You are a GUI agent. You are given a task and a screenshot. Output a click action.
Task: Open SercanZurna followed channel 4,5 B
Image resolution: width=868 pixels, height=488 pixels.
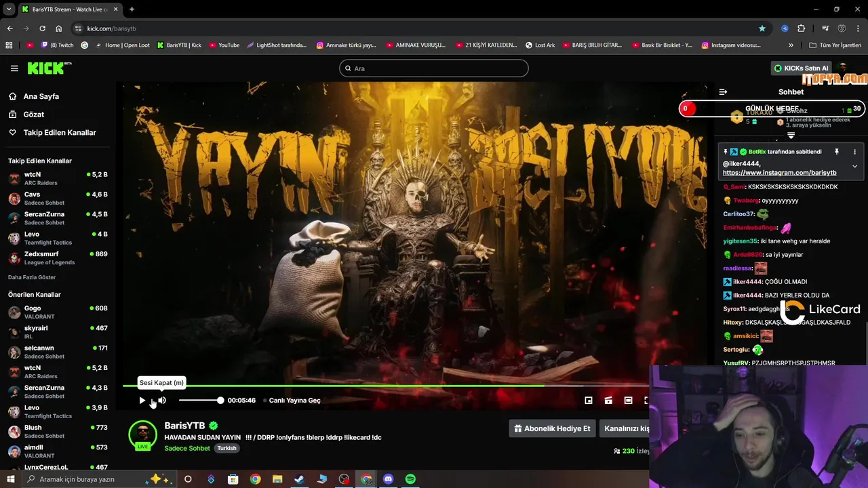click(58, 218)
